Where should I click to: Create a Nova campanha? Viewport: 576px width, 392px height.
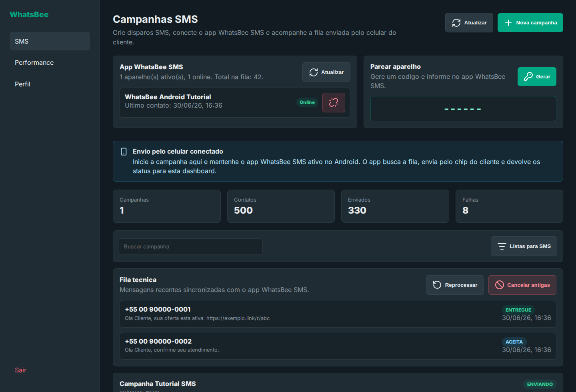pos(530,23)
